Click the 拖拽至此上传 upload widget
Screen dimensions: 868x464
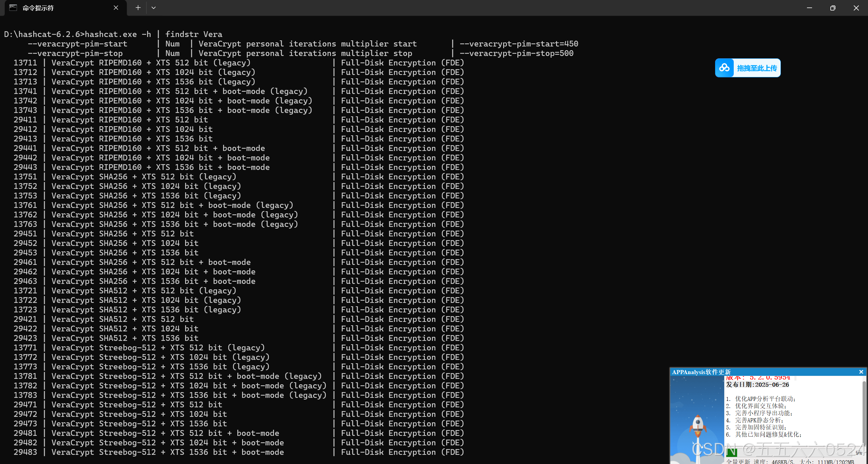click(748, 68)
